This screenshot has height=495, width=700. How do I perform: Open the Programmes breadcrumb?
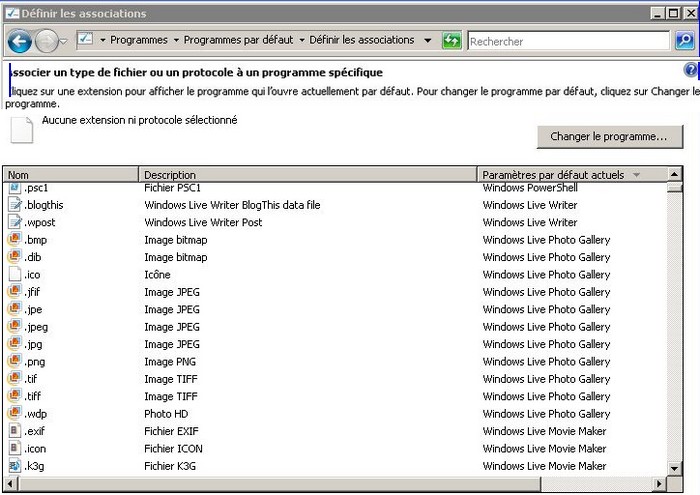point(139,40)
